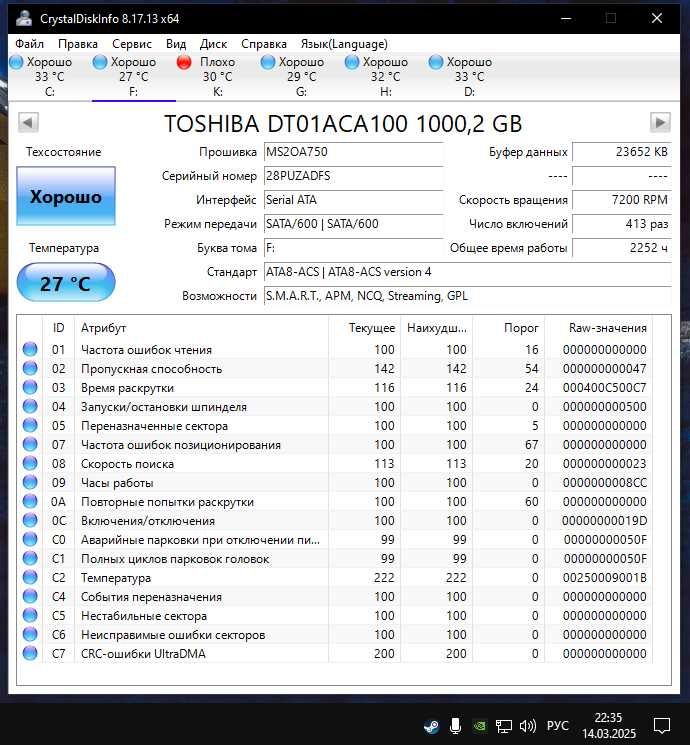Click status orb of attribute 03 row
690x745 pixels.
(30, 387)
